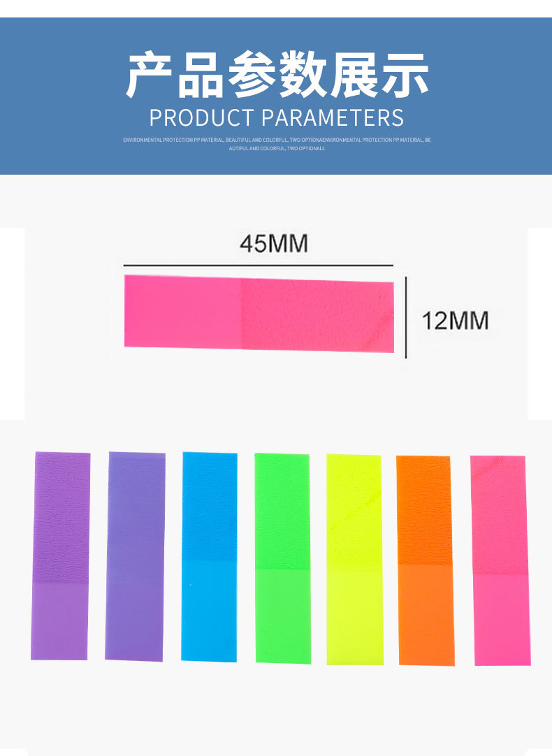
Task: Pick the second violet sticky strip
Action: pos(135,556)
